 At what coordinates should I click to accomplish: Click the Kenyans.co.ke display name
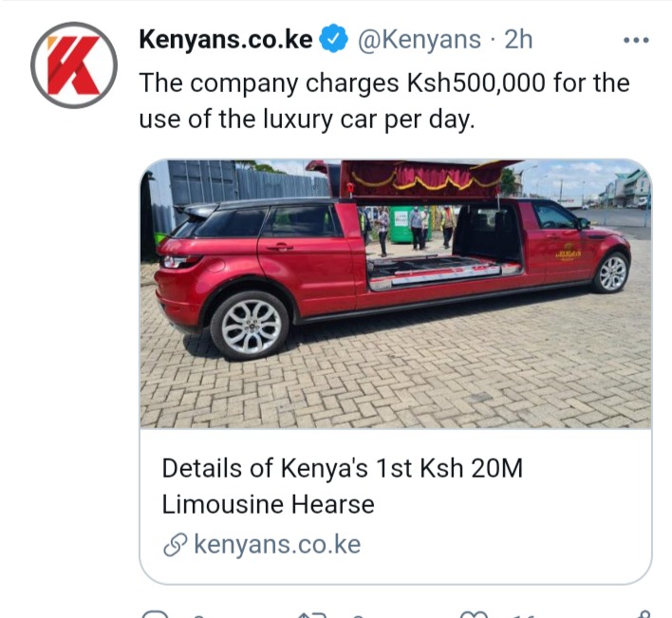click(x=226, y=40)
